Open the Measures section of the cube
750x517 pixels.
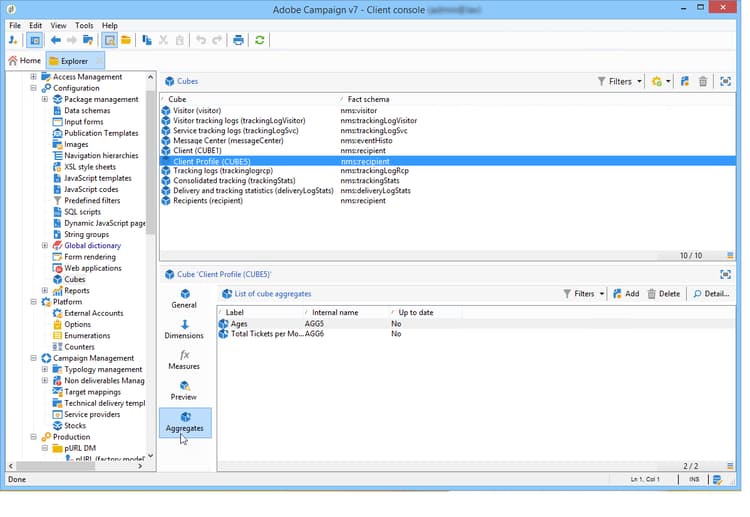[184, 360]
